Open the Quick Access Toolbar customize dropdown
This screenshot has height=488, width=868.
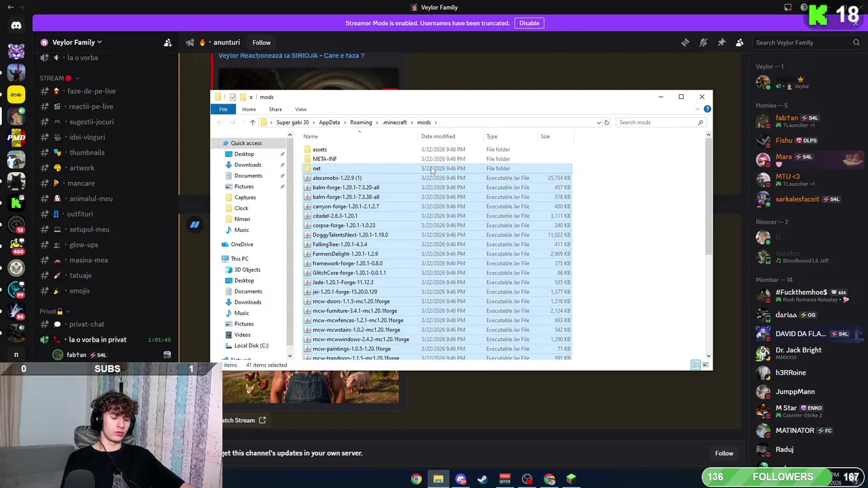(x=251, y=97)
